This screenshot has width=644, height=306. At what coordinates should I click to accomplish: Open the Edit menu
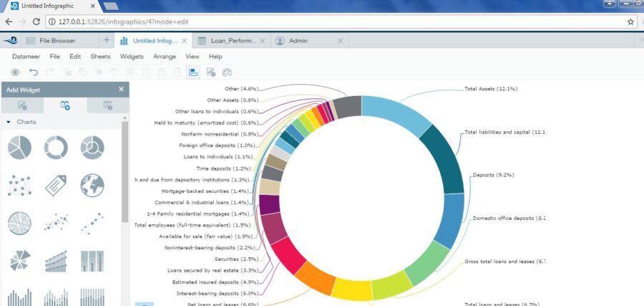click(x=75, y=57)
